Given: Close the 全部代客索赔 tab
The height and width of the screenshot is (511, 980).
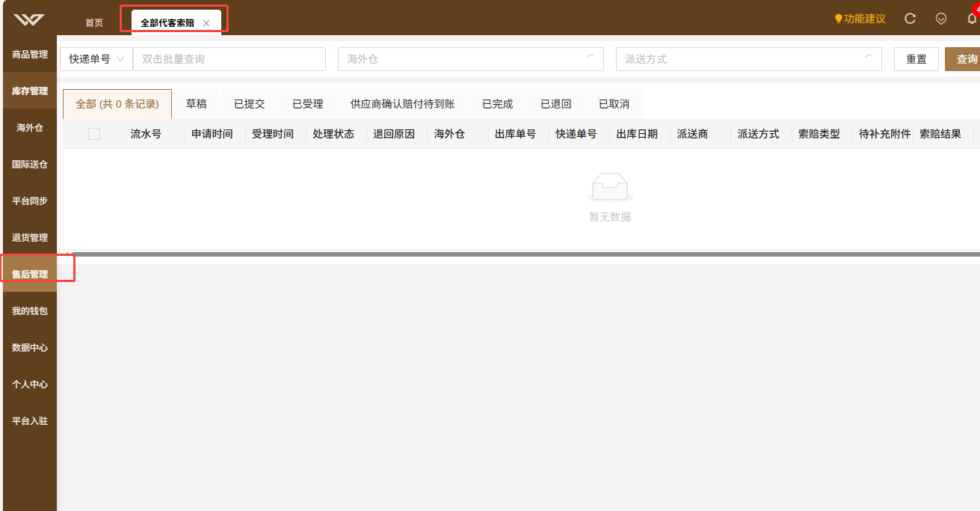Looking at the screenshot, I should click(206, 23).
